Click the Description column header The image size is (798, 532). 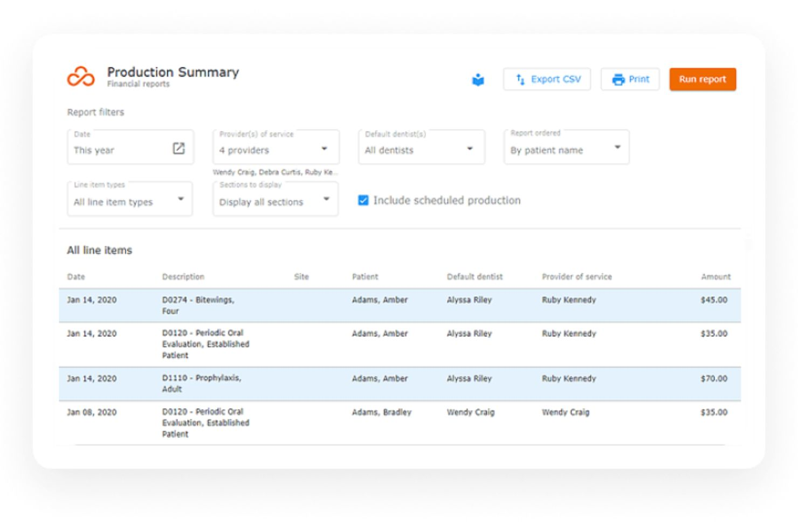(x=183, y=277)
